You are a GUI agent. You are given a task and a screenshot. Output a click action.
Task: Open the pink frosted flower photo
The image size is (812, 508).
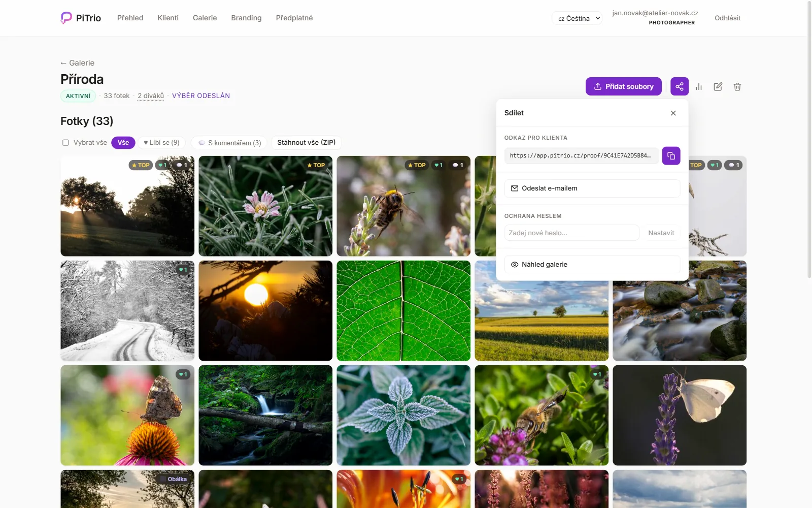click(265, 206)
